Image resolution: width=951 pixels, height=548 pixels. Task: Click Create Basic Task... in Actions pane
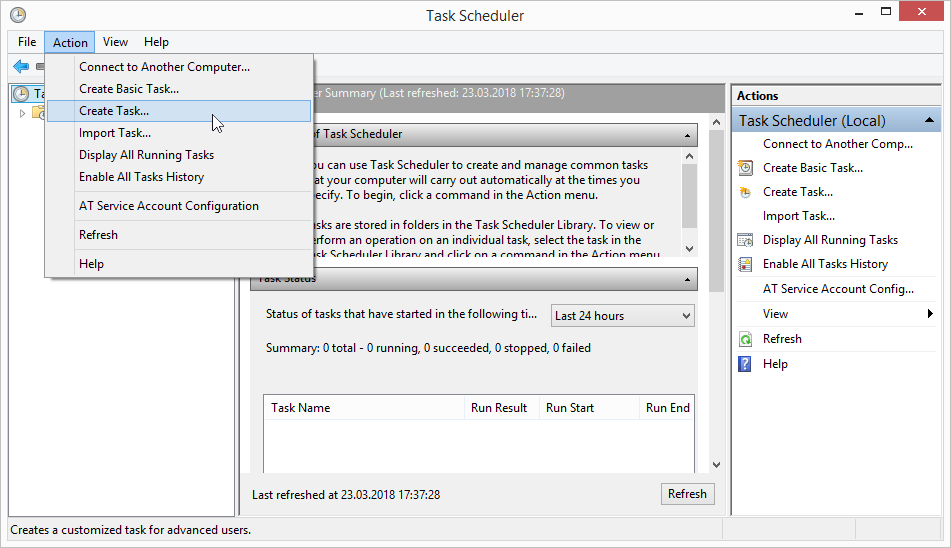(813, 168)
